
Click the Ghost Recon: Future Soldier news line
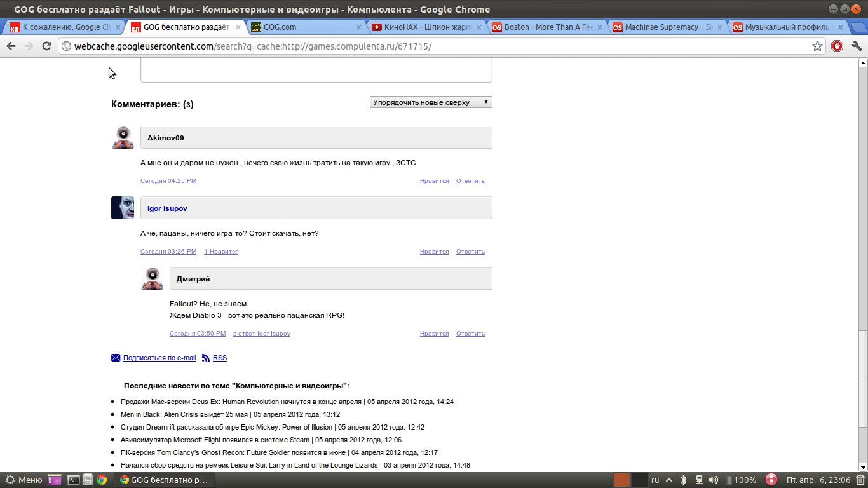279,452
